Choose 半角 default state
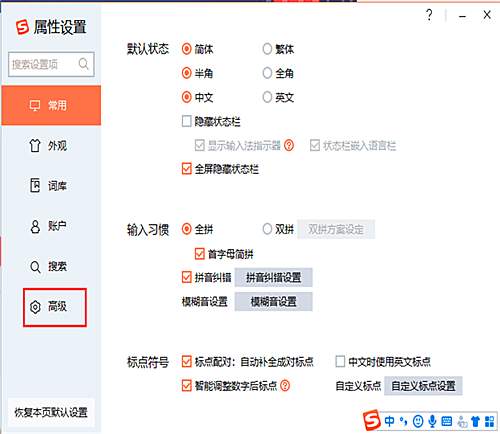The height and width of the screenshot is (434, 500). (186, 73)
